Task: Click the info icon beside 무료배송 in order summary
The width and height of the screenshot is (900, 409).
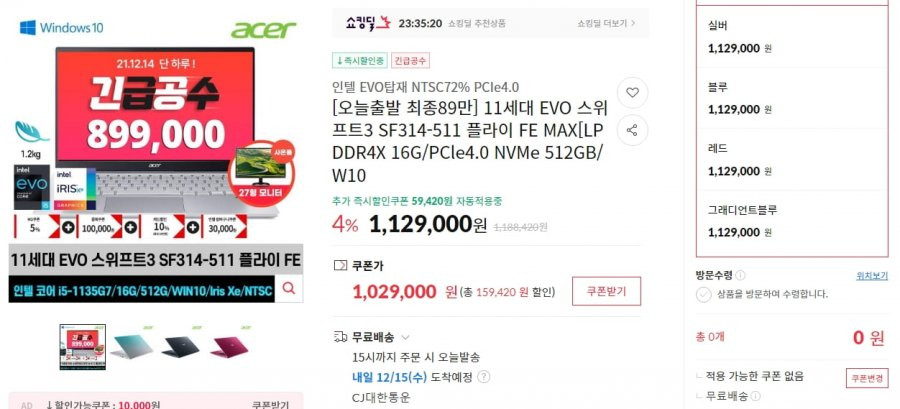Action: coord(756,396)
